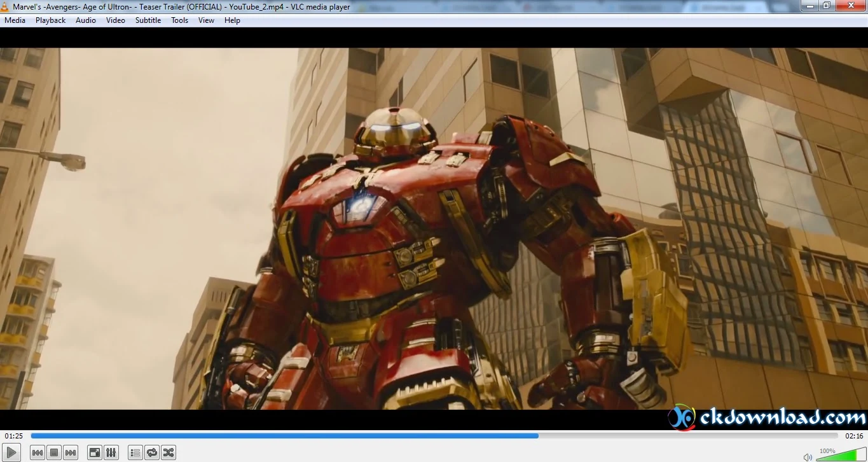Open the Tools menu
868x462 pixels.
(x=180, y=20)
